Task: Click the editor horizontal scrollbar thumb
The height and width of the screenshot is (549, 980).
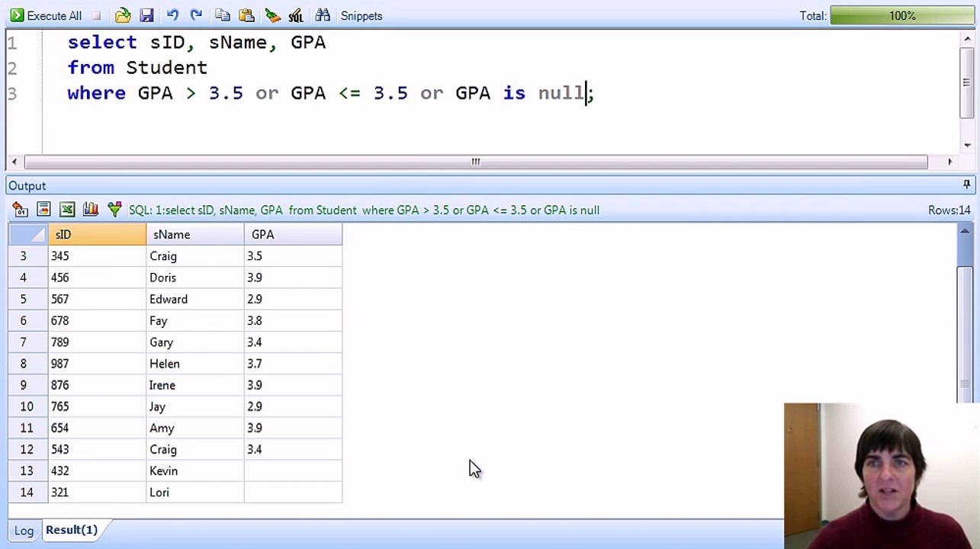Action: click(476, 162)
